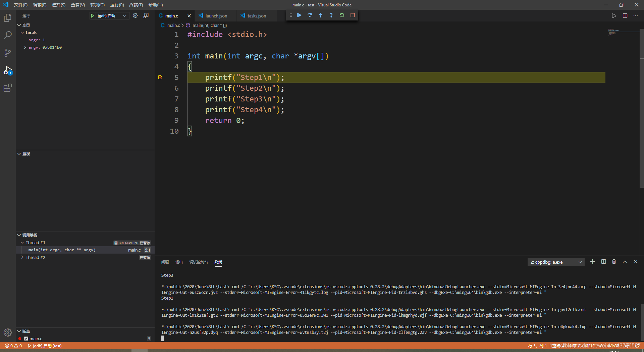Grab the debug toolbar drag handle
Screen dimensions: 644x352
point(291,15)
